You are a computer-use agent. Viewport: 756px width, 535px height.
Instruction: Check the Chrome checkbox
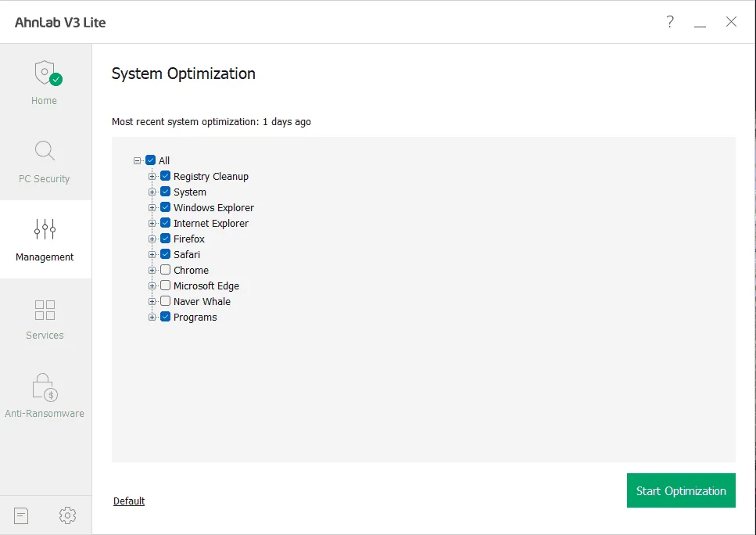tap(166, 270)
